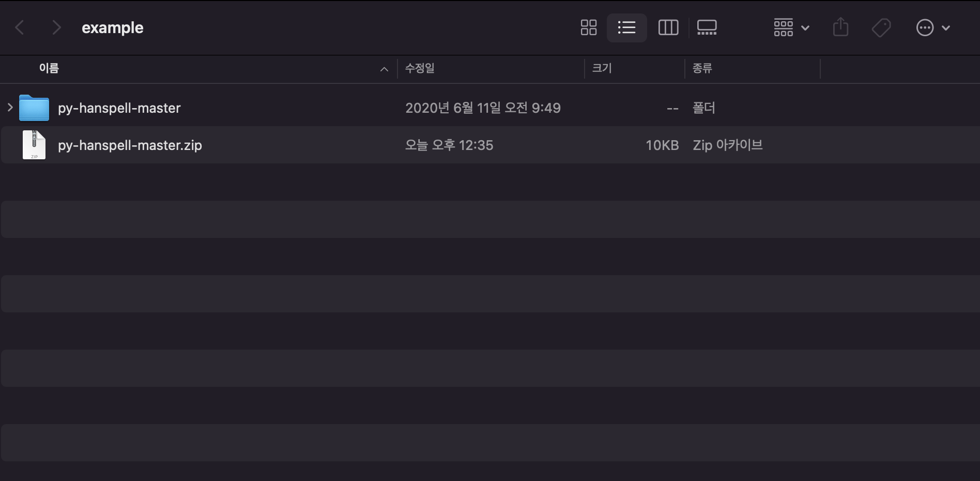Select the list view icon
Viewport: 980px width, 481px height.
point(626,27)
